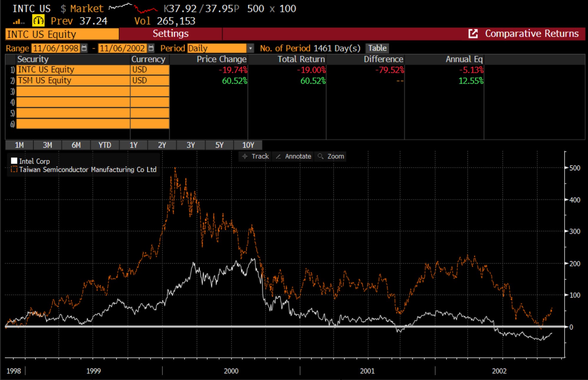Click the empty security row 3 field

point(73,91)
